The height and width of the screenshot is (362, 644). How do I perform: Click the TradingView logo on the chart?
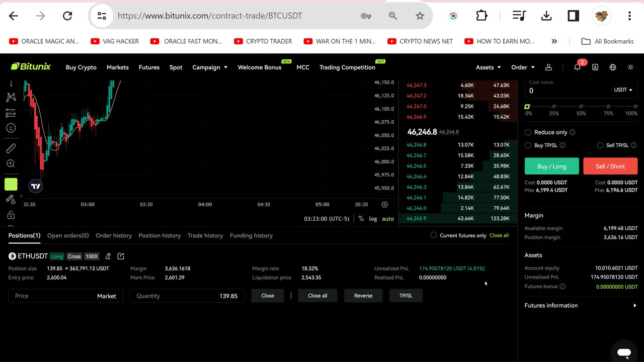click(35, 186)
